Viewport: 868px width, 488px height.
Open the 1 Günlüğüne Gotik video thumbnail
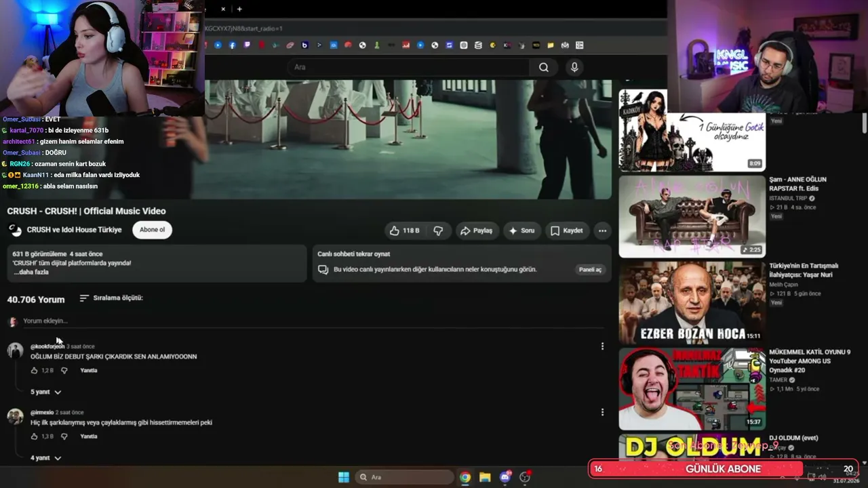click(x=692, y=130)
